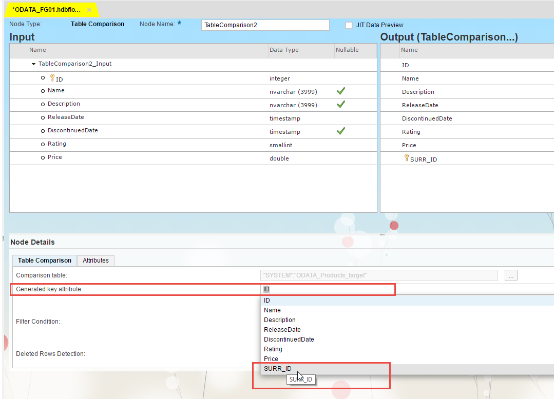Select the Price input row
Viewport: 554px width, 399px height.
click(193, 158)
